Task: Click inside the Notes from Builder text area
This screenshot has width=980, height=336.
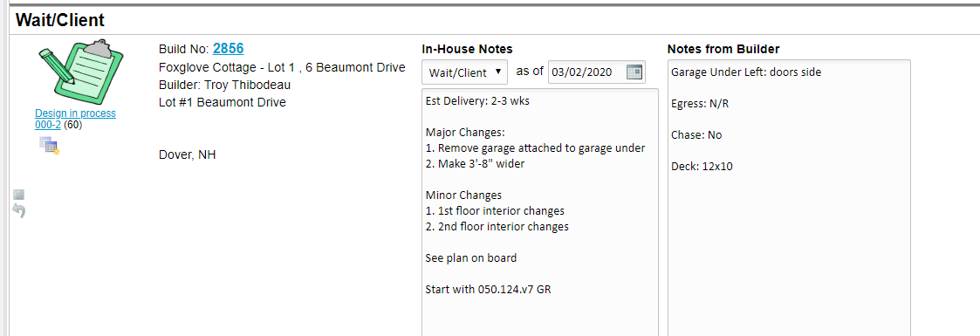Action: pos(790,198)
